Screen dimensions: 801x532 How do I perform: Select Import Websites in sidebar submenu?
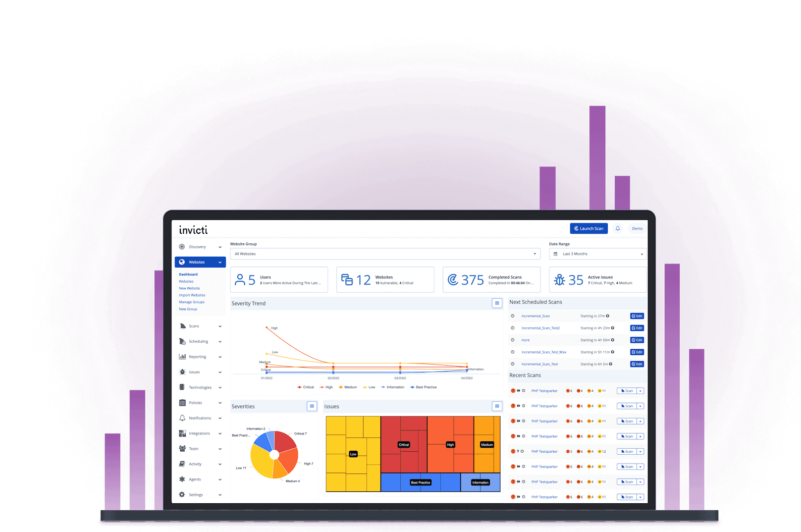tap(192, 295)
